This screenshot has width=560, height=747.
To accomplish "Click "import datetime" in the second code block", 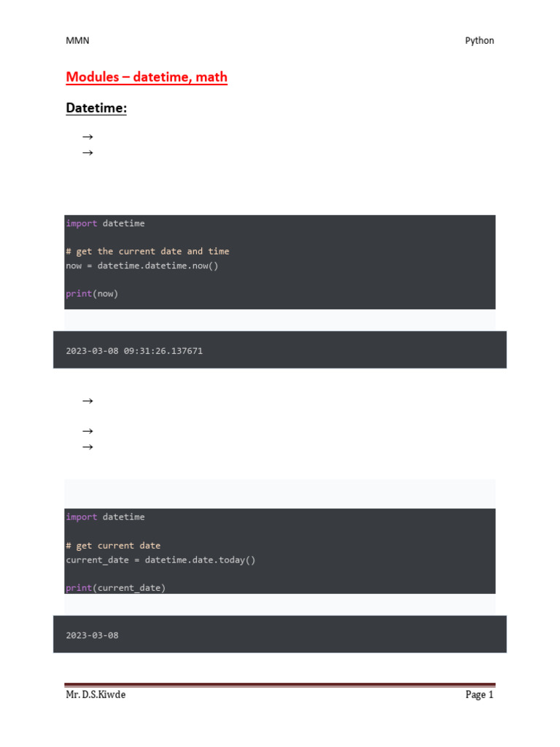I will [x=105, y=517].
